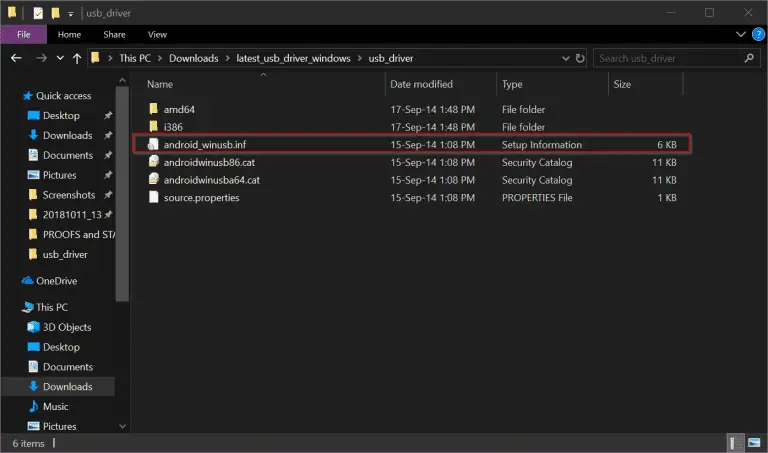The height and width of the screenshot is (453, 768).
Task: Switch to details view in status bar
Action: coord(735,443)
